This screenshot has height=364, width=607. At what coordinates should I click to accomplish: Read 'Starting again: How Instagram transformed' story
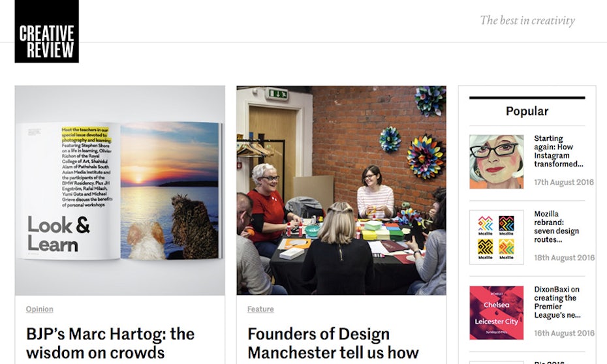[x=559, y=151]
